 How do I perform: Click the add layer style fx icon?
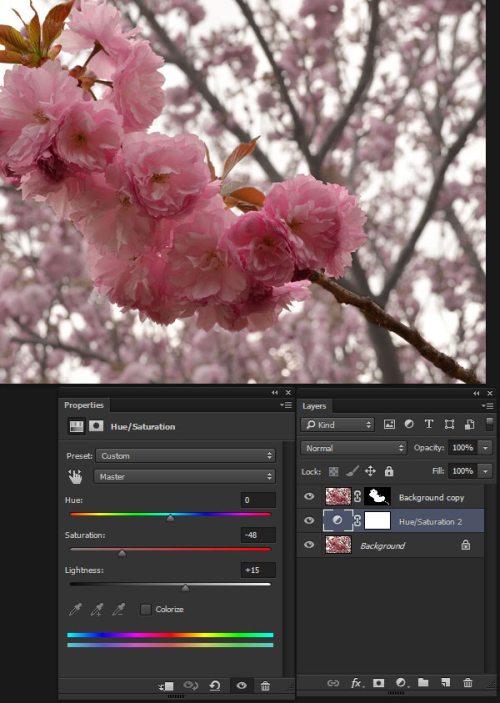(x=356, y=683)
